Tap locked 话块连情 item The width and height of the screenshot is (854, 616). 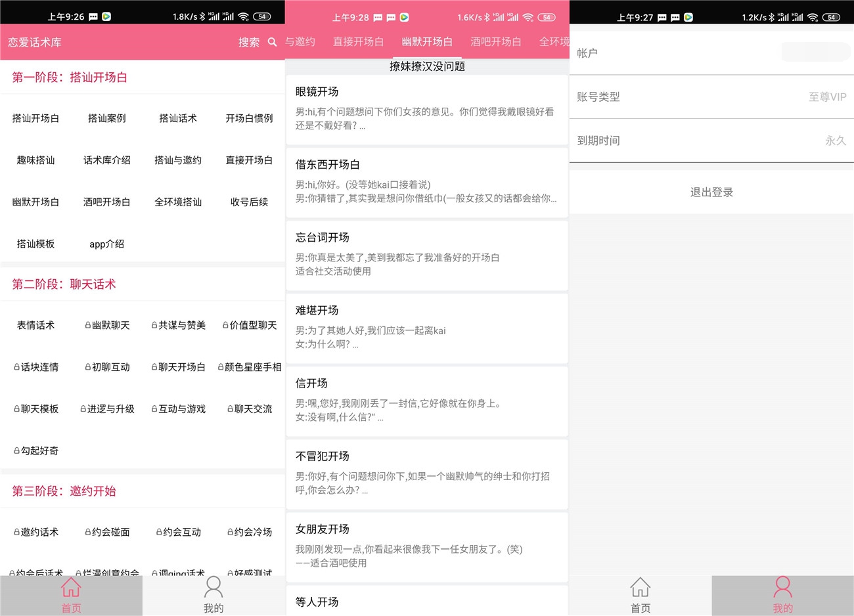pos(35,367)
